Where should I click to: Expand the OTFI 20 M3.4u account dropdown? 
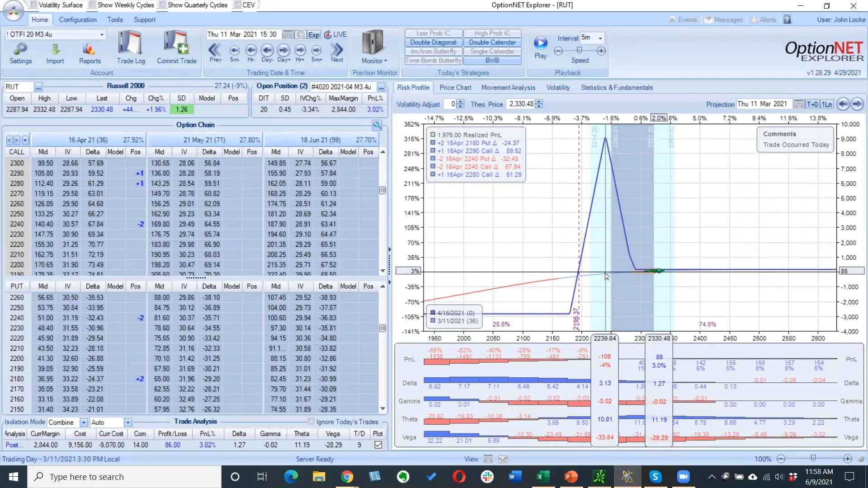click(102, 34)
